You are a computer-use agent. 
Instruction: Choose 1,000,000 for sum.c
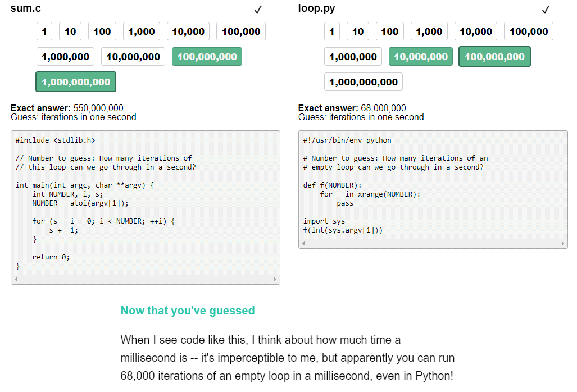pyautogui.click(x=66, y=57)
